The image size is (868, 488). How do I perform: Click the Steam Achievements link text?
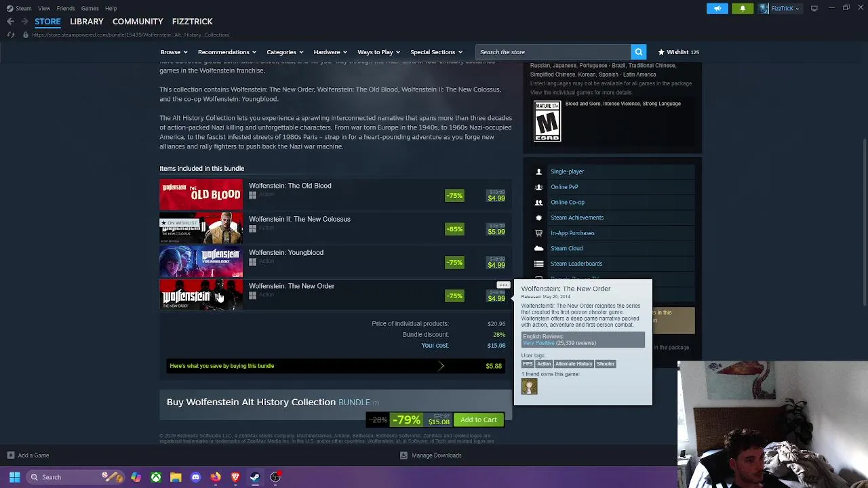577,218
